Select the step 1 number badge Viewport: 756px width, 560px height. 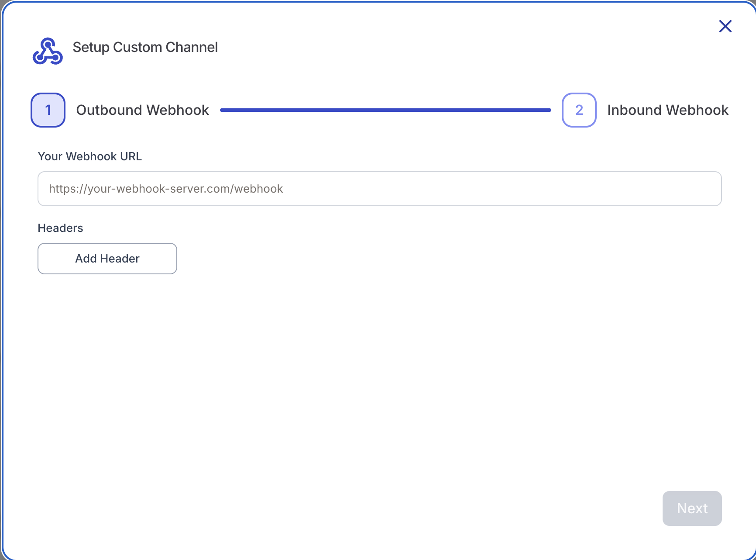pyautogui.click(x=48, y=110)
